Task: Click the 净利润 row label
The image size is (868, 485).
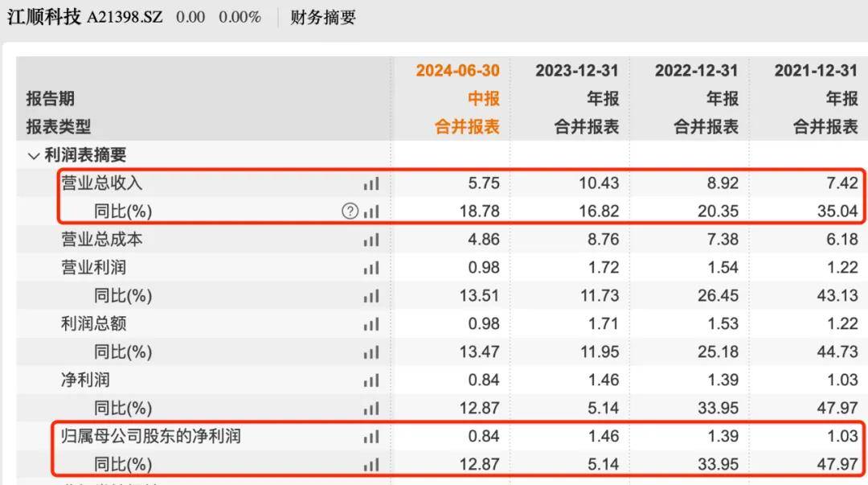Action: coord(85,380)
